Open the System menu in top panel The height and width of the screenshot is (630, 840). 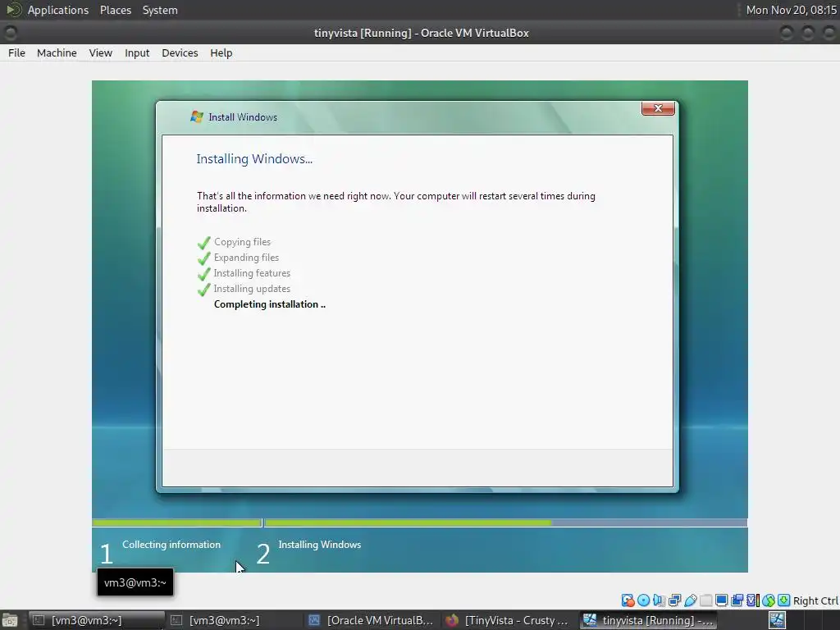[x=160, y=10]
